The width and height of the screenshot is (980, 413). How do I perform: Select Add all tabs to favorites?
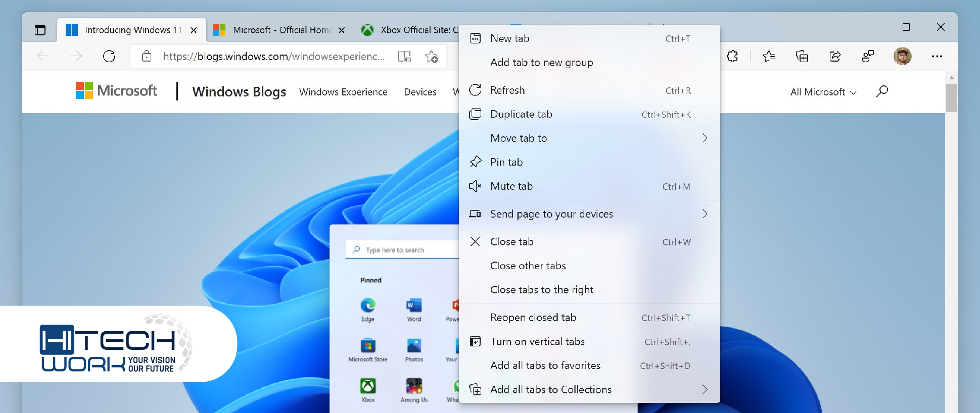pyautogui.click(x=589, y=366)
